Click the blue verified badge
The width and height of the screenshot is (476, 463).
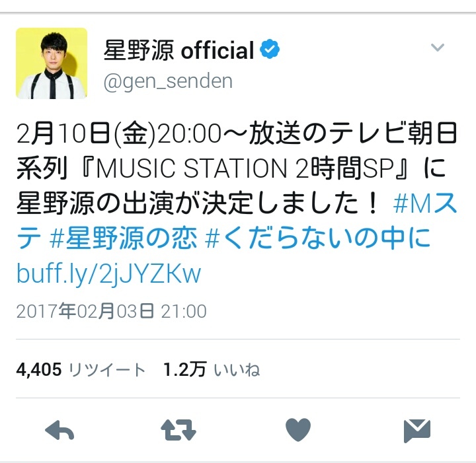tap(270, 48)
